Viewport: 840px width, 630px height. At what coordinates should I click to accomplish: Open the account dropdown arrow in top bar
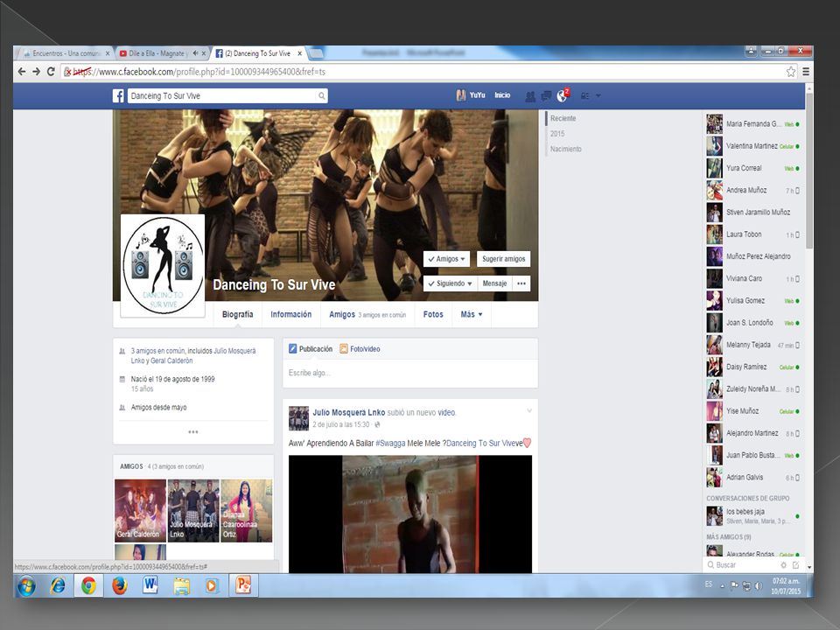(598, 96)
